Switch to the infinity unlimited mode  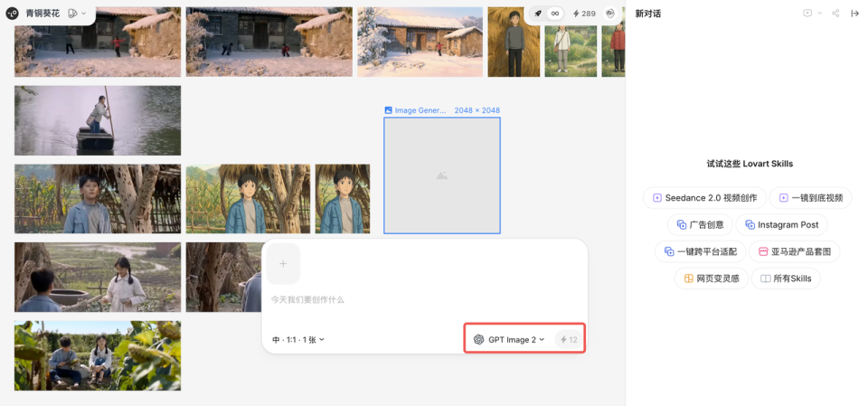(x=554, y=14)
